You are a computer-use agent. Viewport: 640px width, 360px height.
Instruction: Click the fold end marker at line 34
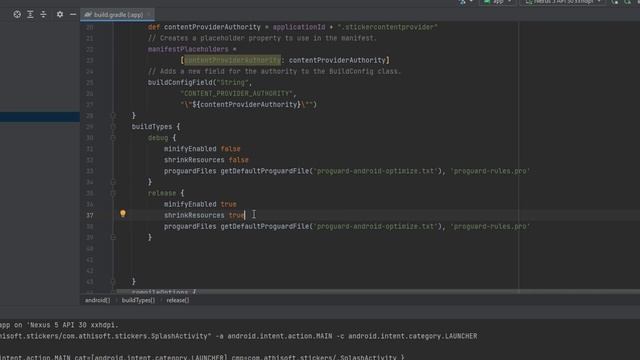(x=113, y=182)
